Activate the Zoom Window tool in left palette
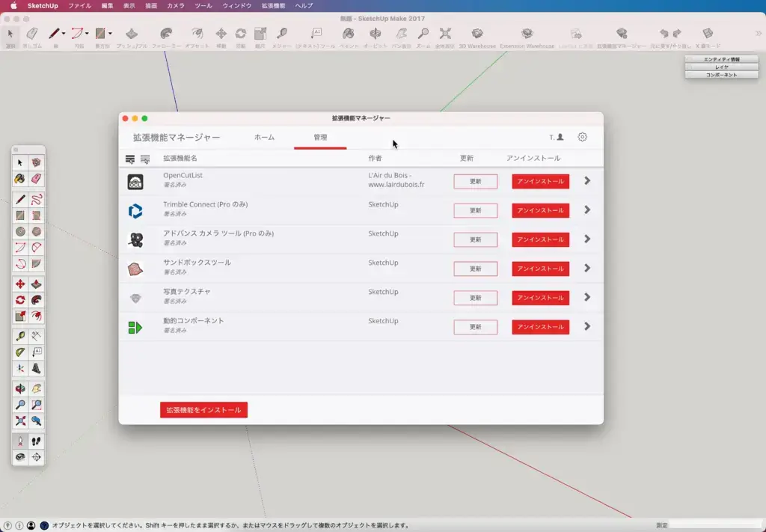The image size is (766, 532). 36,405
